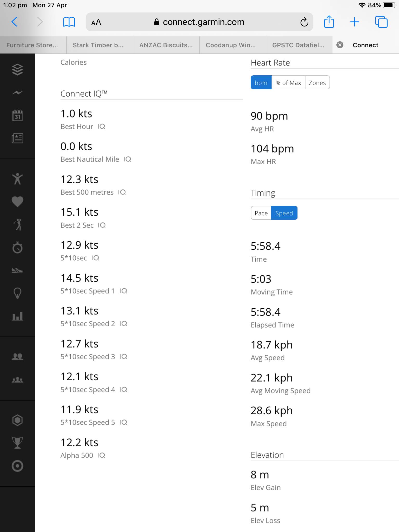This screenshot has width=399, height=532.
Task: Open the calendar icon in the sidebar
Action: (x=17, y=115)
